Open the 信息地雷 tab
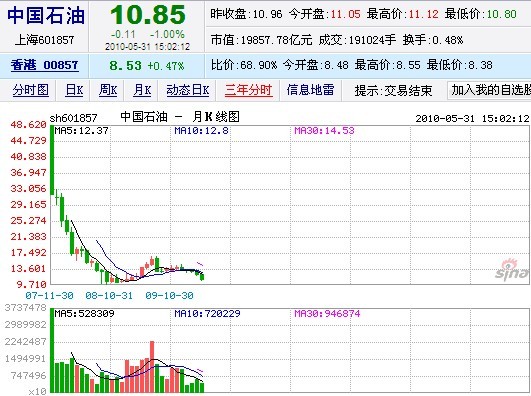This screenshot has height=396, width=531. 311,90
